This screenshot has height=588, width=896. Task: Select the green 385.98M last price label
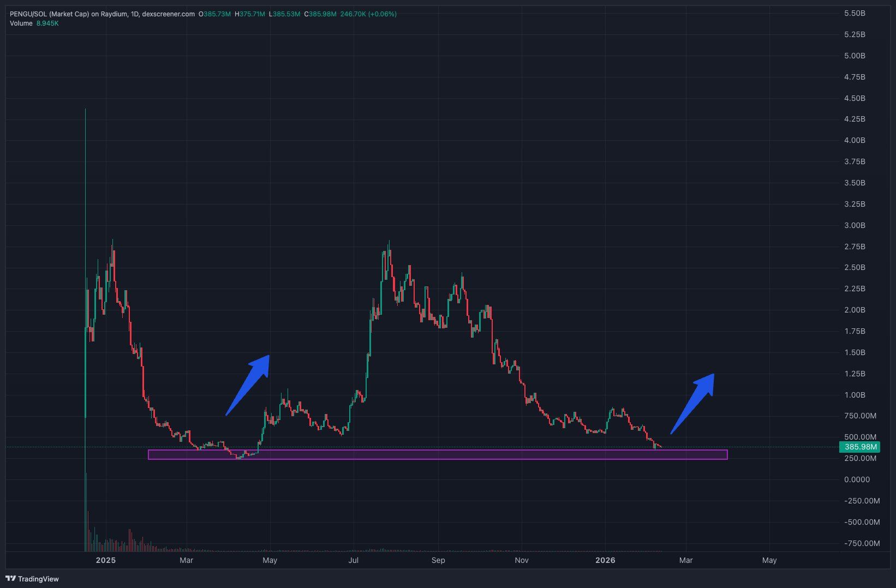click(860, 447)
